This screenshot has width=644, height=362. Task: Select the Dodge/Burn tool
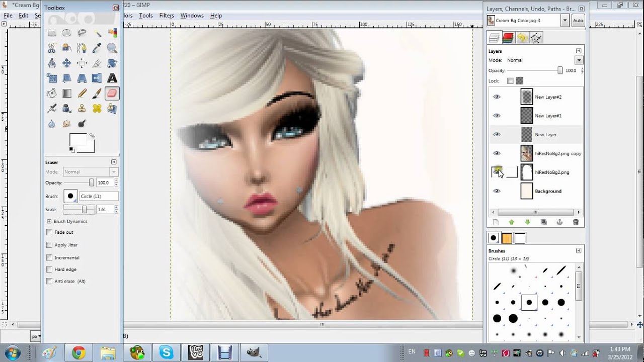click(x=82, y=124)
